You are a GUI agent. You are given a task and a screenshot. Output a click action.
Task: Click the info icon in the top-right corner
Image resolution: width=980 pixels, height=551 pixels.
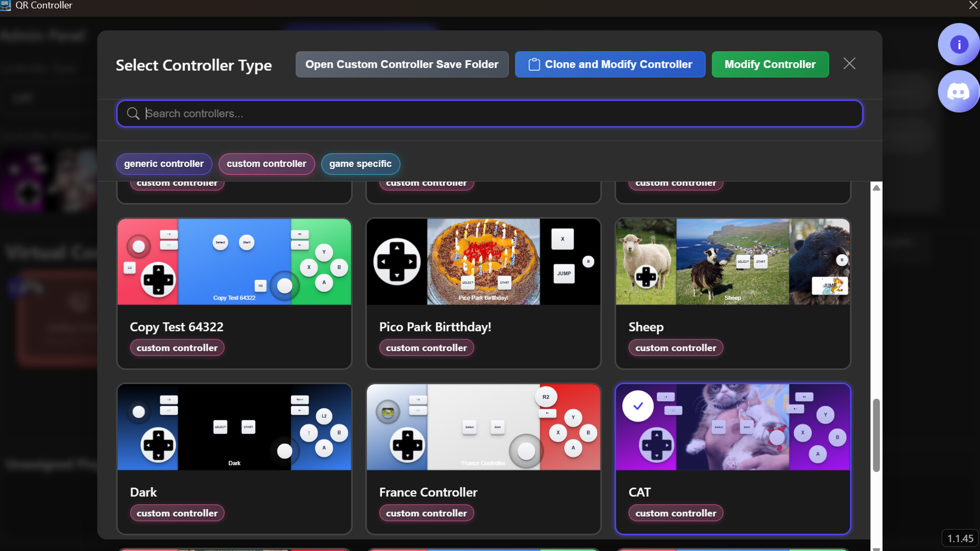point(959,44)
